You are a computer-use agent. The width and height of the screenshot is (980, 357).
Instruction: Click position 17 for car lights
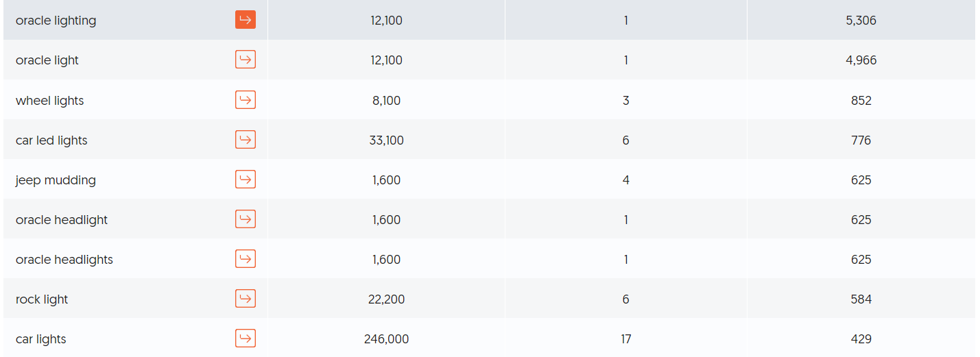coord(625,339)
